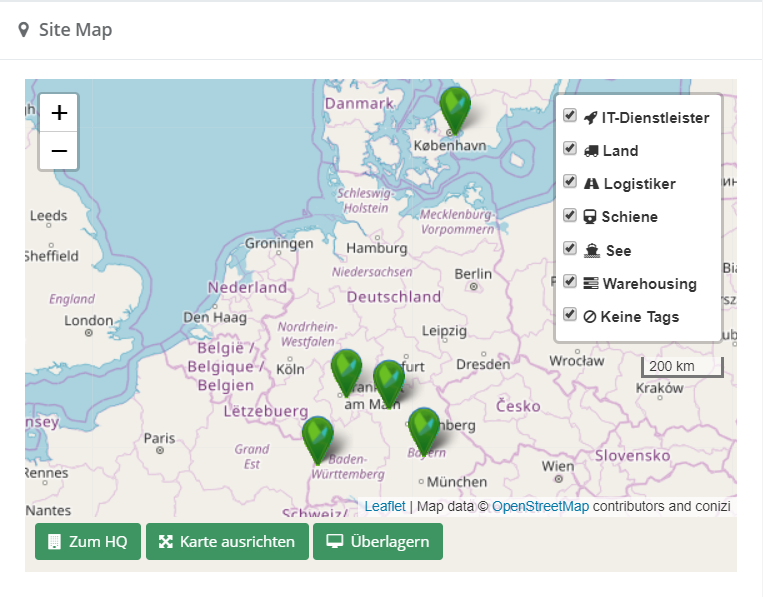Click the zoom in plus button
Screen dimensions: 763x597
pos(59,113)
